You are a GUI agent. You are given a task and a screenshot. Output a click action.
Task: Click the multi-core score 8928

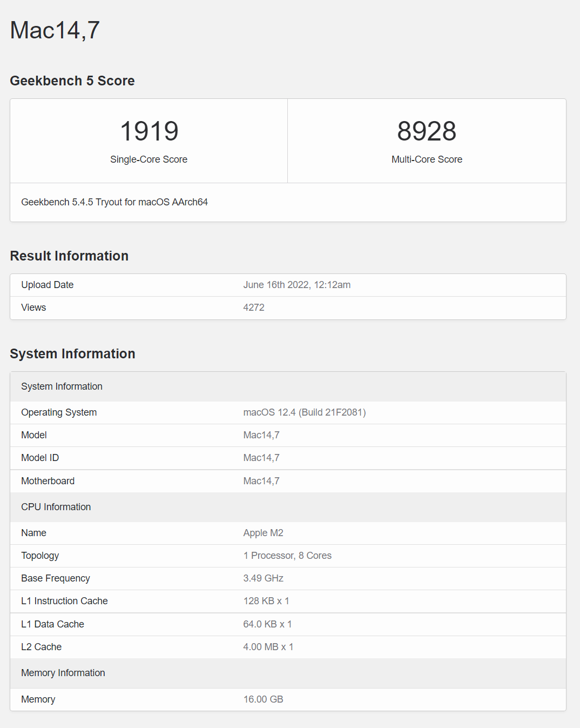427,131
